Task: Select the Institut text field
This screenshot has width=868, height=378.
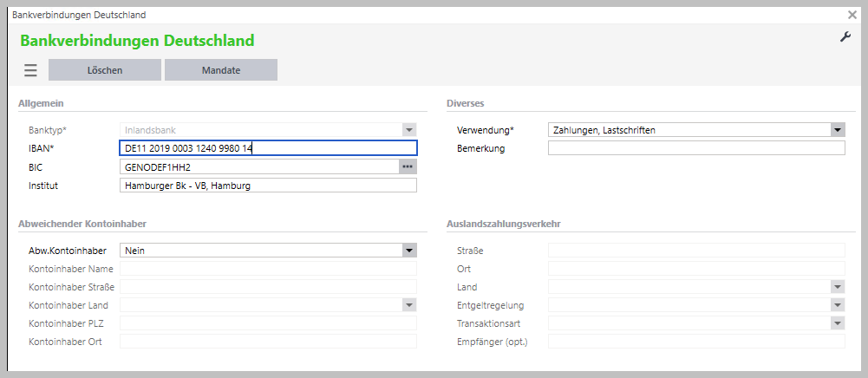Action: click(x=267, y=185)
